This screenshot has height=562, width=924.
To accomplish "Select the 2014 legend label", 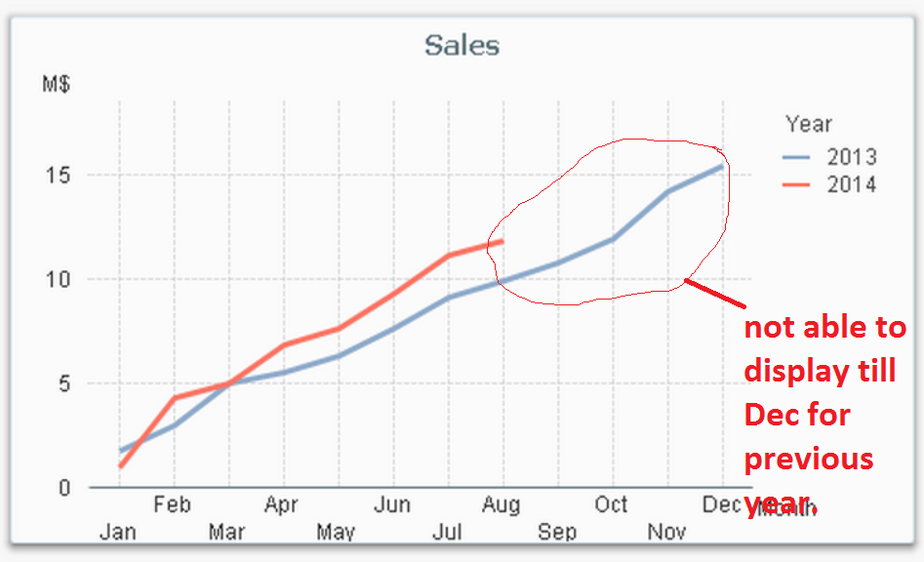I will pos(851,184).
